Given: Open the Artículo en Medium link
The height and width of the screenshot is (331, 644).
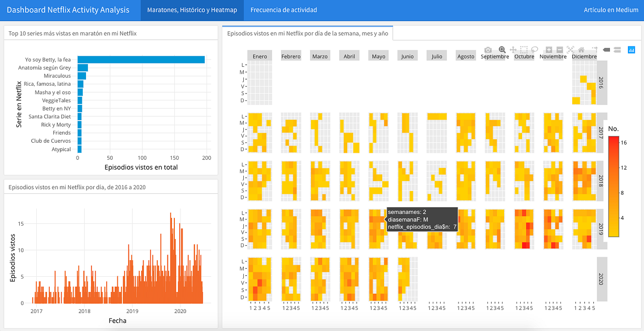Looking at the screenshot, I should click(x=611, y=10).
